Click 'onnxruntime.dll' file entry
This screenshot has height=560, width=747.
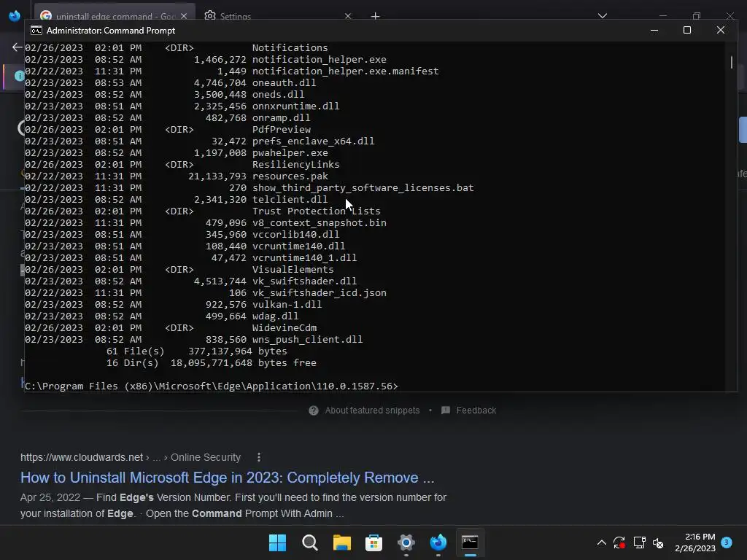coord(296,106)
